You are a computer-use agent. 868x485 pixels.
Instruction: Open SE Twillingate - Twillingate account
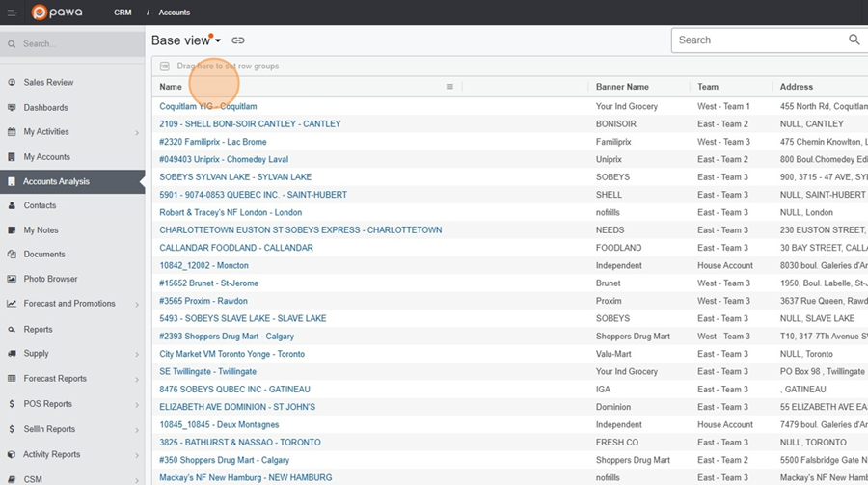click(207, 372)
